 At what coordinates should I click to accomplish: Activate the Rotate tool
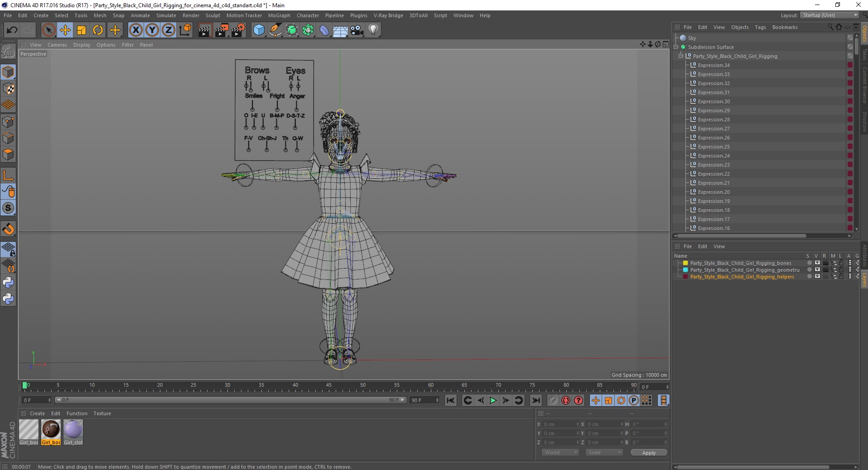pos(98,30)
